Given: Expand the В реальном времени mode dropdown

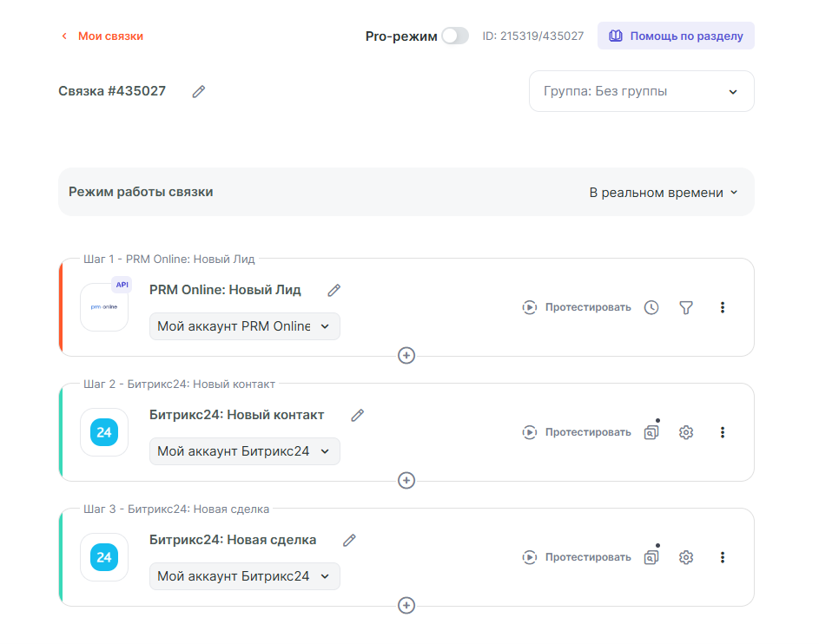Looking at the screenshot, I should click(x=664, y=193).
